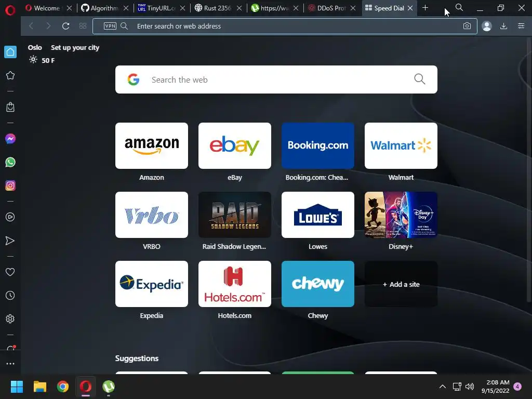532x399 pixels.
Task: Open the eBay speed dial tile
Action: tap(235, 145)
